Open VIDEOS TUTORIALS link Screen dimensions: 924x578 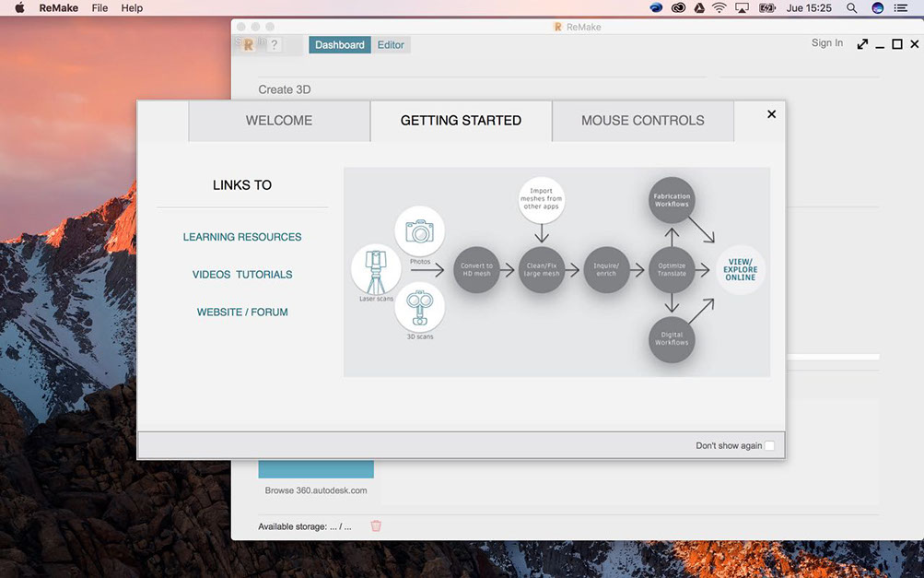242,275
